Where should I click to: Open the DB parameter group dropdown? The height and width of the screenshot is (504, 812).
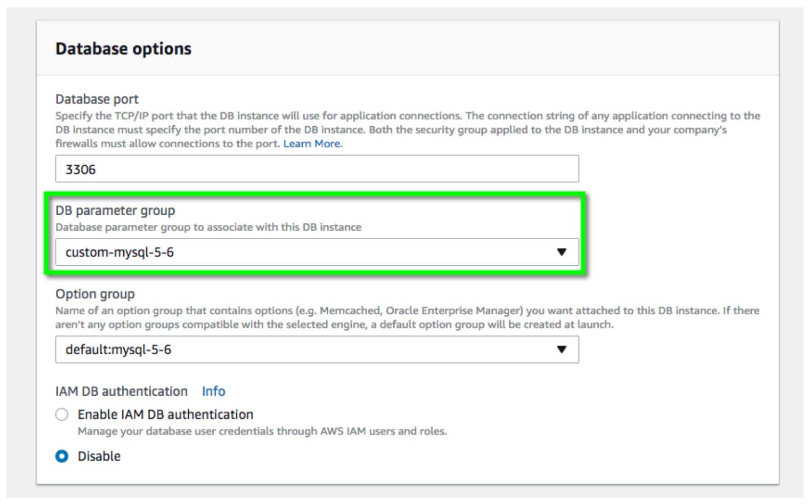[x=317, y=252]
